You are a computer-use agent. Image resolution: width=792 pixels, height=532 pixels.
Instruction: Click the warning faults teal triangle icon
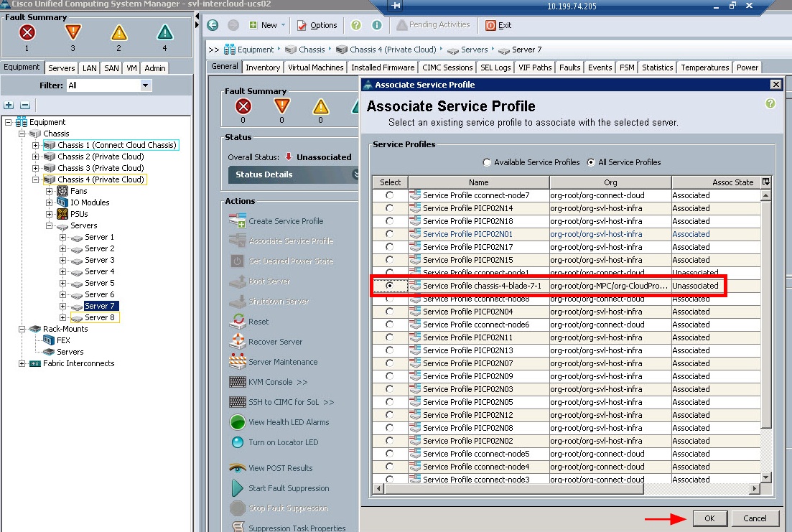(164, 32)
